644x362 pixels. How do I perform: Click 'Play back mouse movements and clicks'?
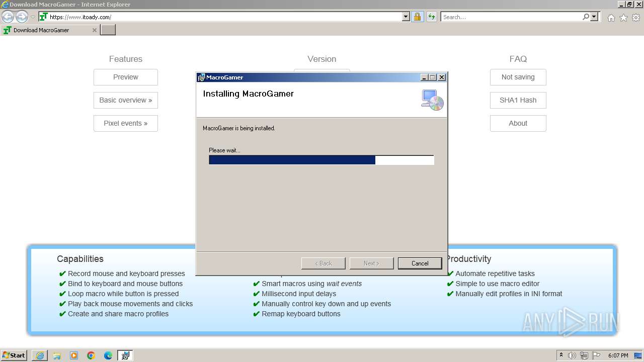pos(130,304)
